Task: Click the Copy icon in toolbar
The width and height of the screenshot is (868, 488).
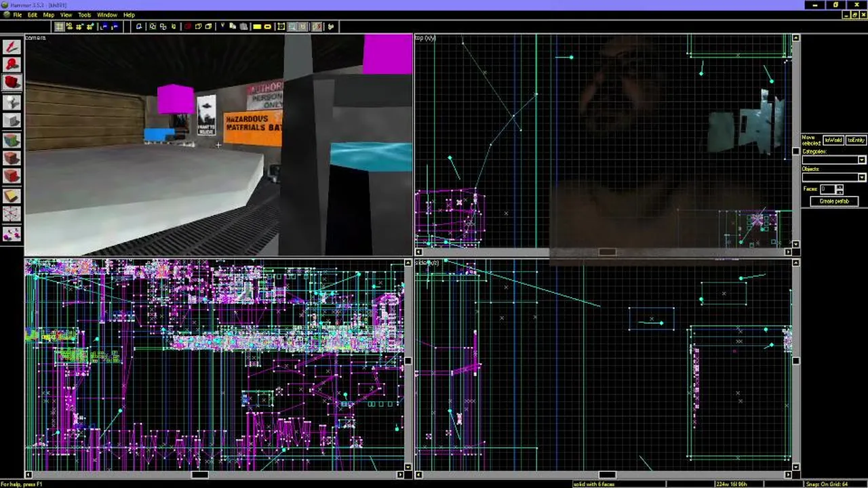Action: click(x=233, y=26)
